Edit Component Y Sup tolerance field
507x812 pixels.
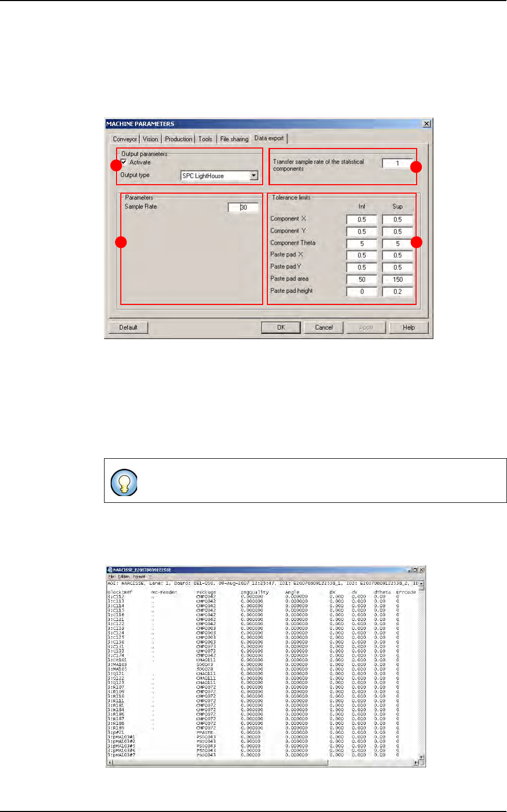coord(398,231)
